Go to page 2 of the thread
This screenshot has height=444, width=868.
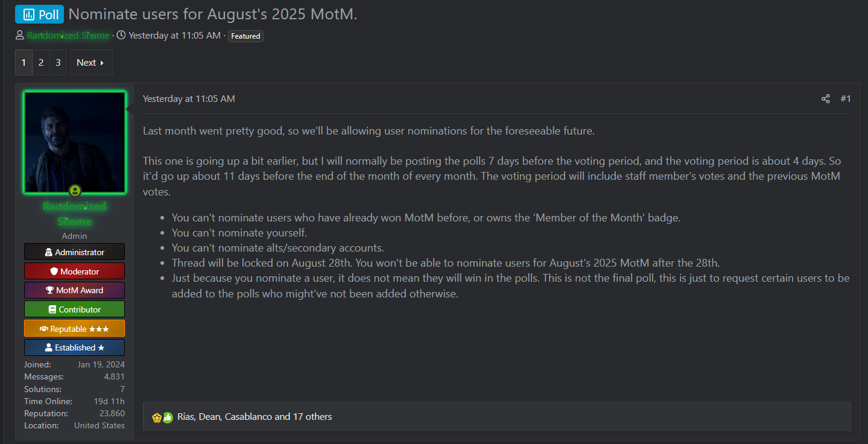(40, 63)
